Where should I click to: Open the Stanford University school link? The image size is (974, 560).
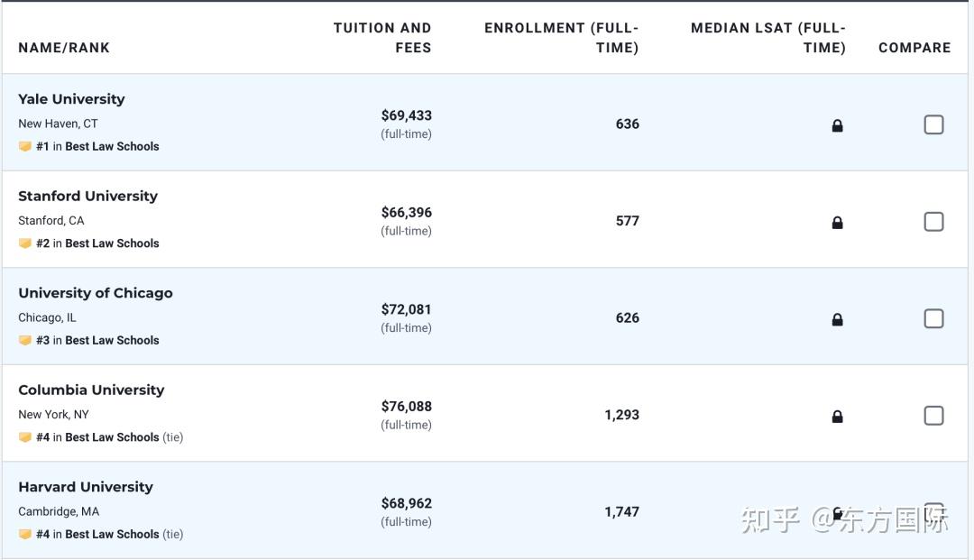[87, 196]
